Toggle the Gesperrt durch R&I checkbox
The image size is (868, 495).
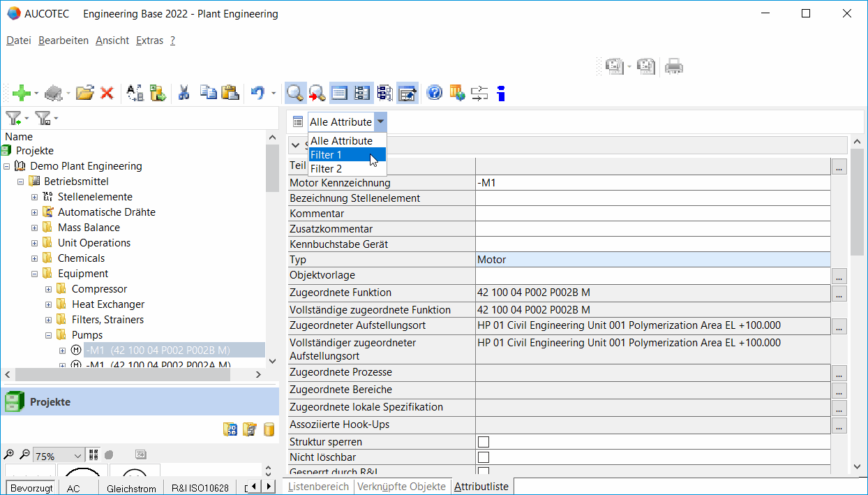484,471
